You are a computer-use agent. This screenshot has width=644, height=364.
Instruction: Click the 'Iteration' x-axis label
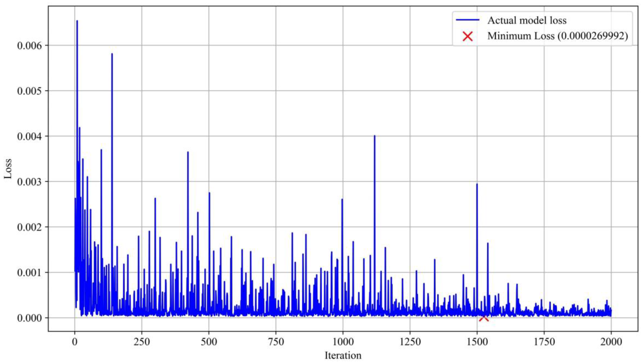343,355
